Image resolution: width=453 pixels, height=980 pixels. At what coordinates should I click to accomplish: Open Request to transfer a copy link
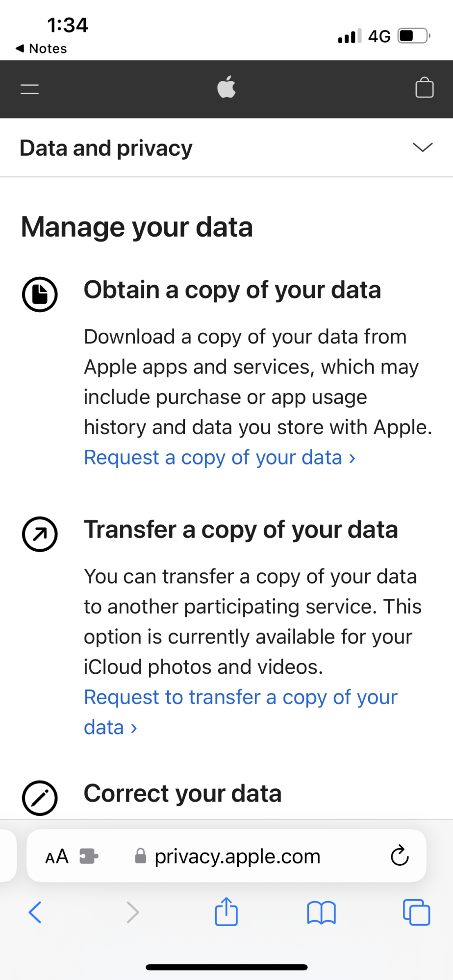tap(240, 697)
